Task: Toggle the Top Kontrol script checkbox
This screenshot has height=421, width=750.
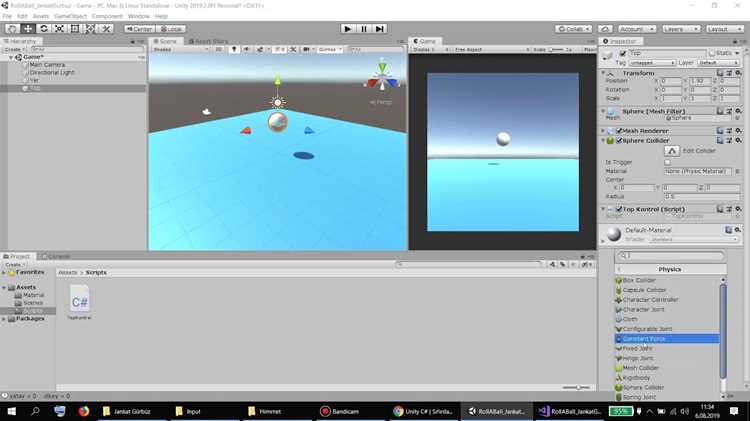Action: (619, 209)
